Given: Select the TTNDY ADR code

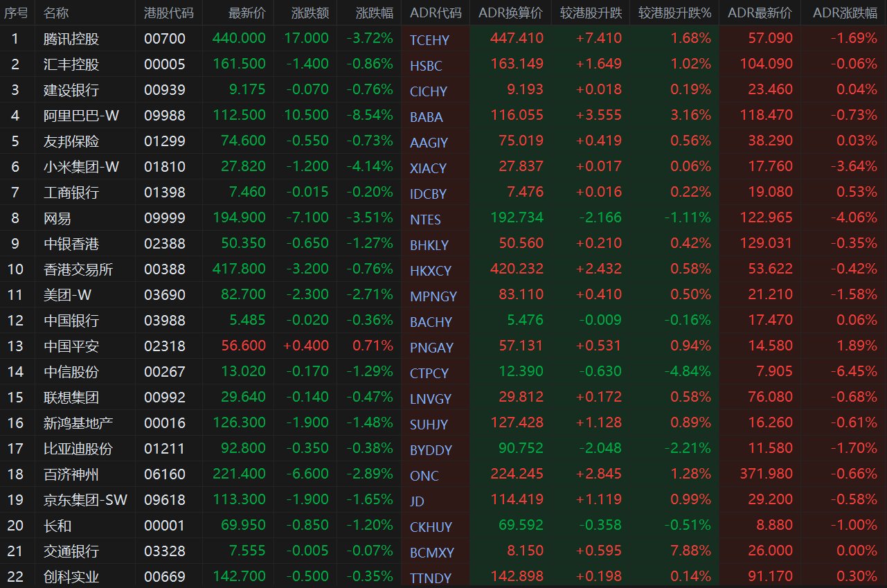Looking at the screenshot, I should [431, 578].
